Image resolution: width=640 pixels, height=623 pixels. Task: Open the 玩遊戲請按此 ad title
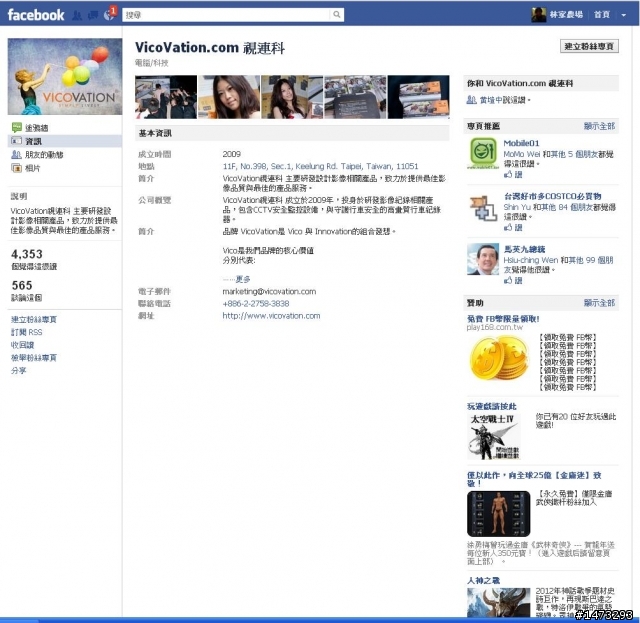coord(491,406)
